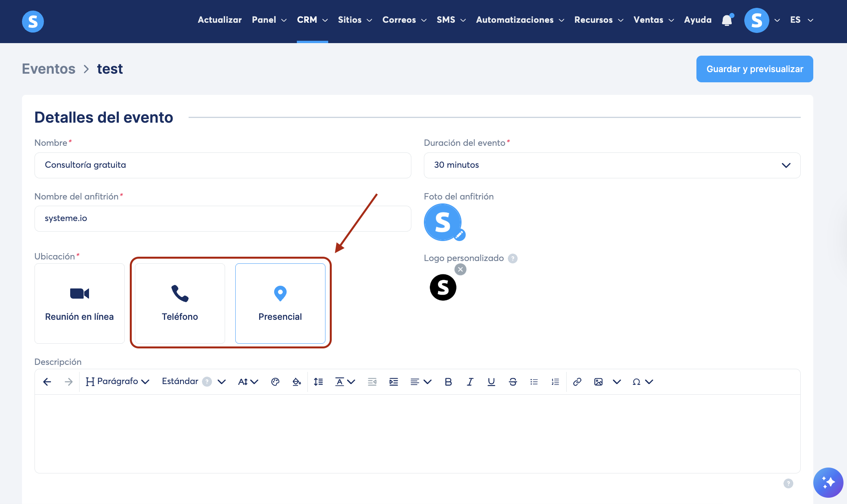Insert a link with the chain icon
Screen dimensions: 847x504
pyautogui.click(x=577, y=382)
